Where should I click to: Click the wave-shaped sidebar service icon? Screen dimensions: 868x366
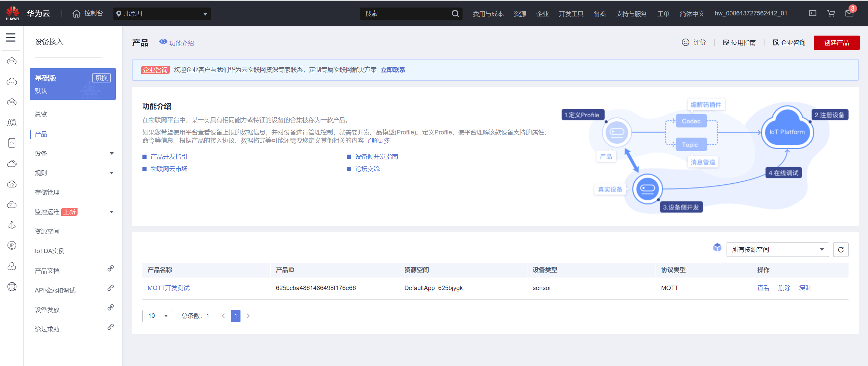pyautogui.click(x=12, y=122)
